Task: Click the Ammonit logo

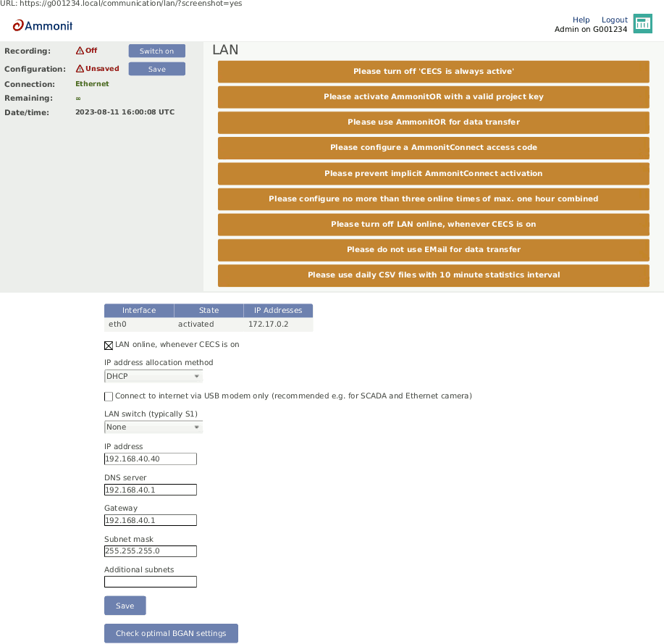Action: 41,25
